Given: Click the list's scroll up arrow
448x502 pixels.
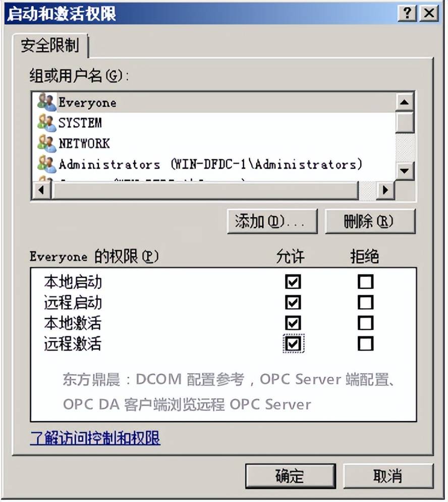Looking at the screenshot, I should [x=405, y=102].
